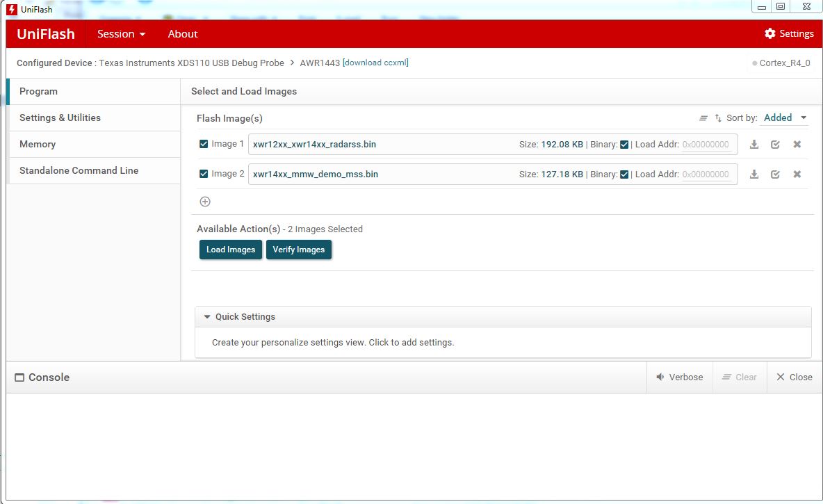
Task: Clear the console output
Action: [x=739, y=377]
